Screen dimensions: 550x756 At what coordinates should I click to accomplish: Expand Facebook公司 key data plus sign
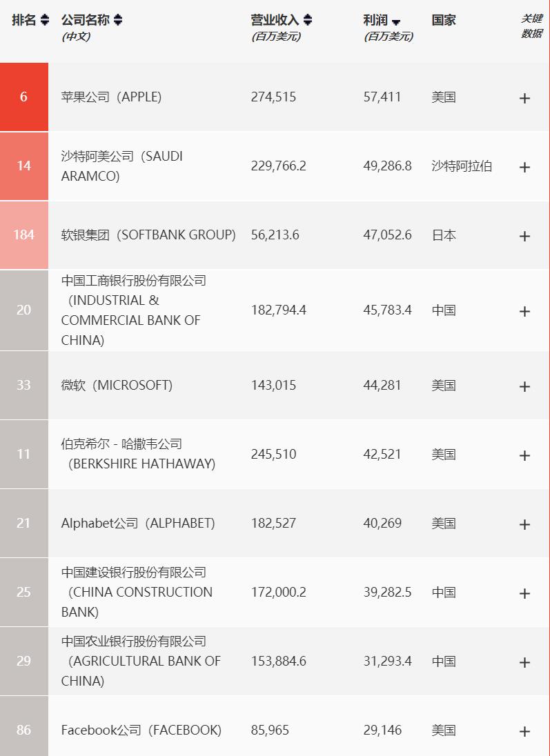point(525,729)
